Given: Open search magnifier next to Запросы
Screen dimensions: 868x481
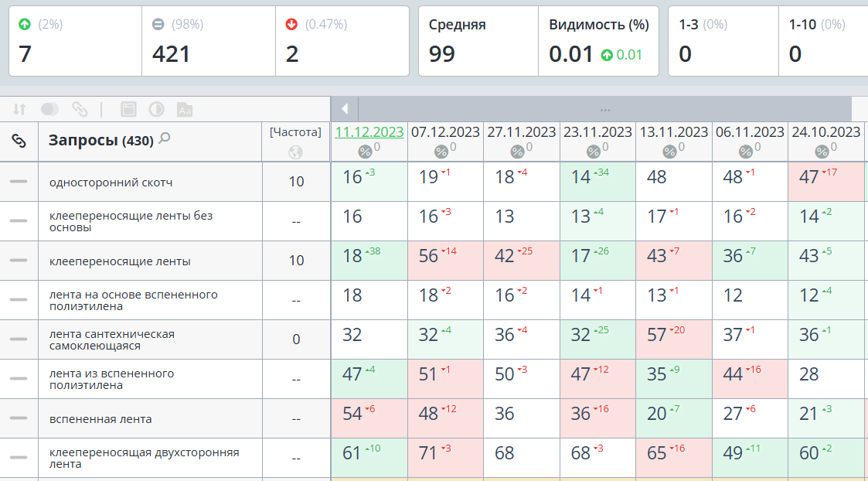Looking at the screenshot, I should pyautogui.click(x=165, y=138).
